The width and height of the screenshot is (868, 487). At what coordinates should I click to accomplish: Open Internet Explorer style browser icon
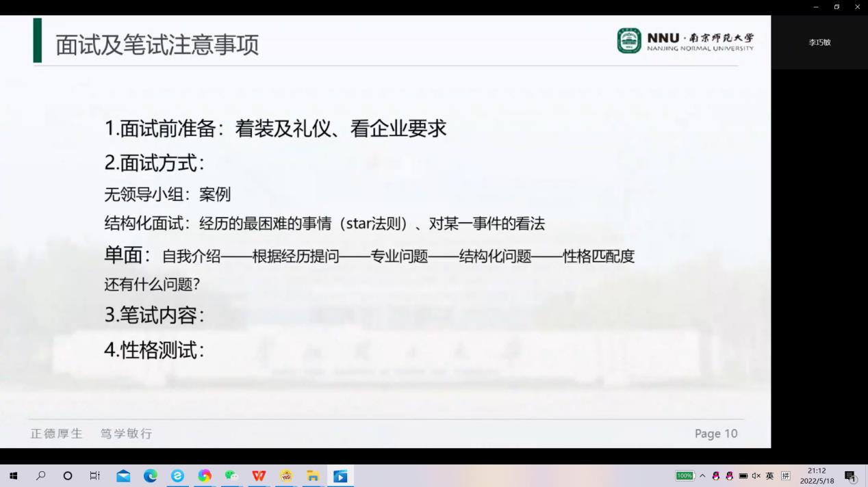pyautogui.click(x=177, y=476)
